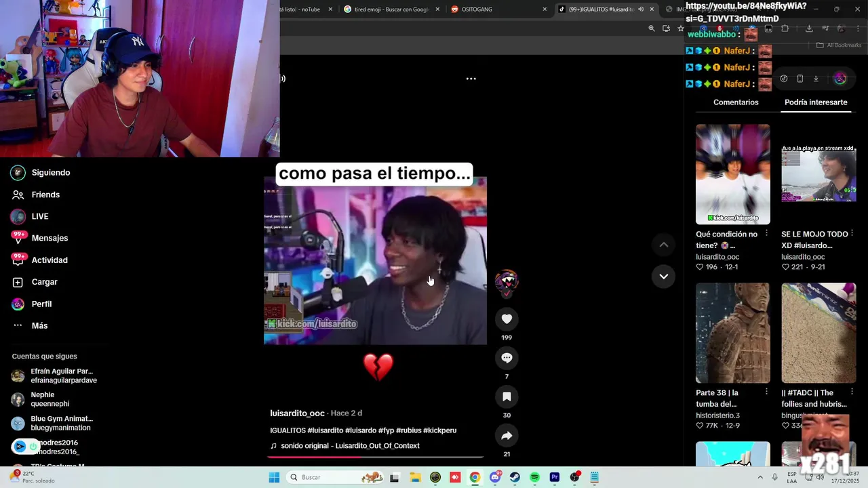Open the video comments bubble icon
Screen dimensions: 868x488
point(507,358)
